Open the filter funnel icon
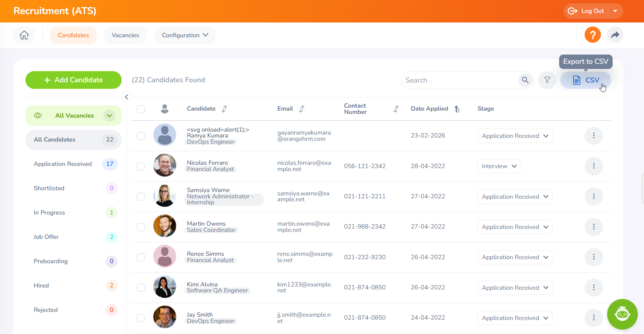The height and width of the screenshot is (334, 644). [547, 80]
